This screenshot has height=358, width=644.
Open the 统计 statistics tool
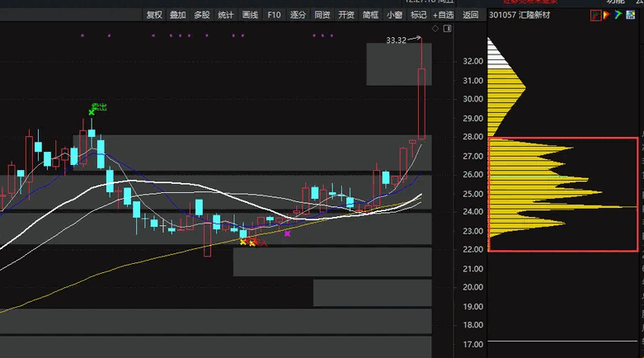[225, 15]
